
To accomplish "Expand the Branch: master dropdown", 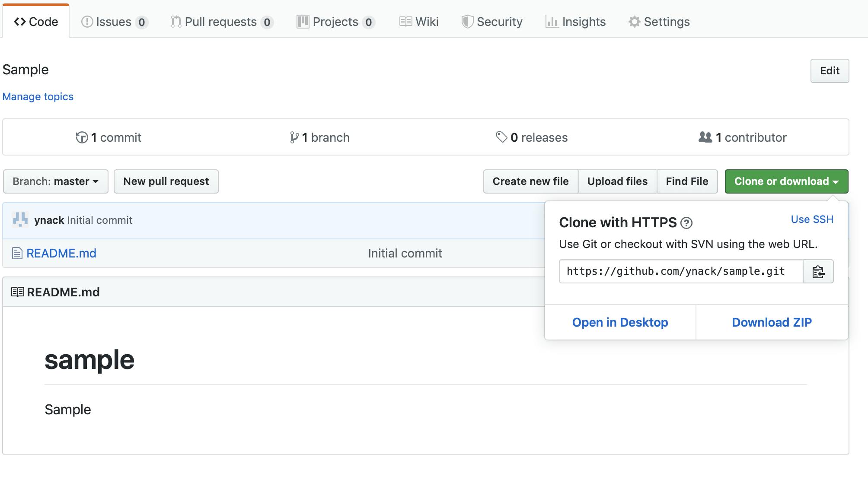I will point(56,181).
